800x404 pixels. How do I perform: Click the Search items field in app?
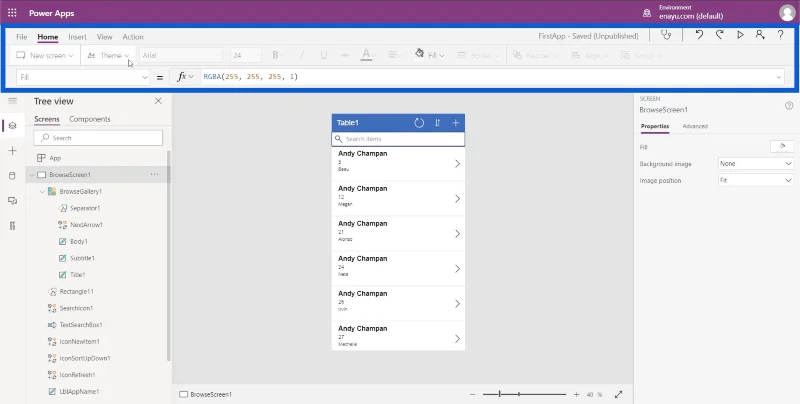point(398,139)
